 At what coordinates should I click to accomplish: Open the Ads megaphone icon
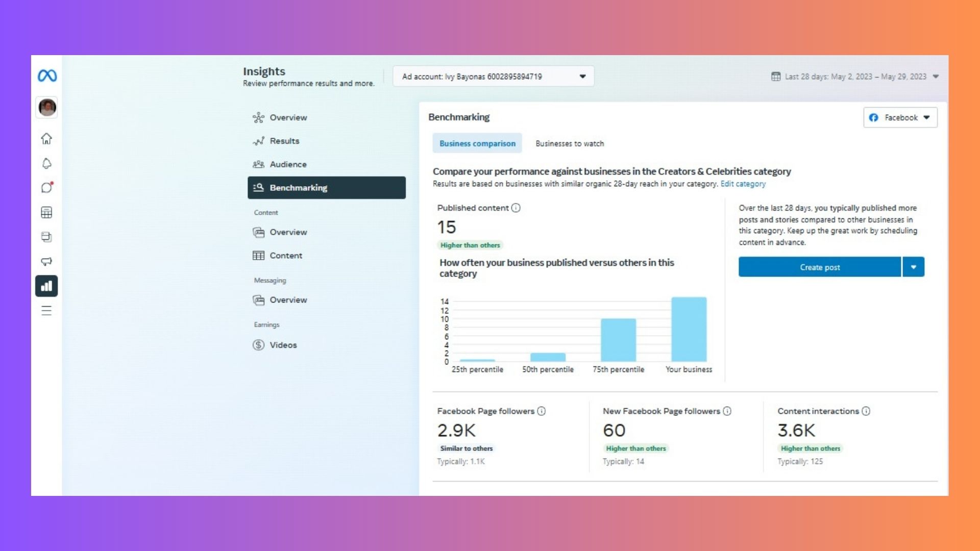click(x=46, y=261)
